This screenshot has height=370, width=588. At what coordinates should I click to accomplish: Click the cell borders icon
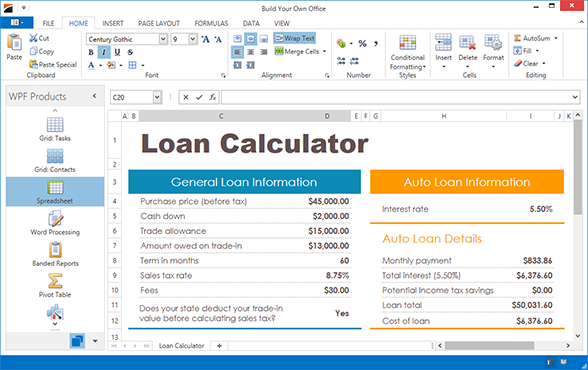coord(132,65)
